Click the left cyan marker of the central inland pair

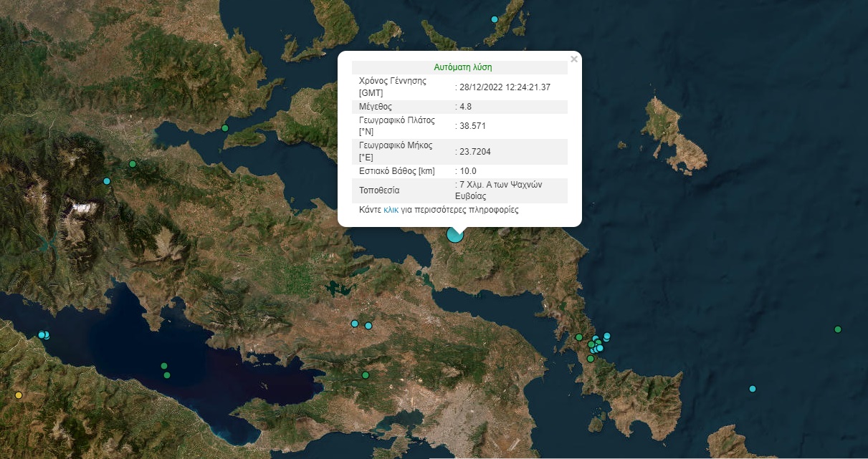(354, 324)
